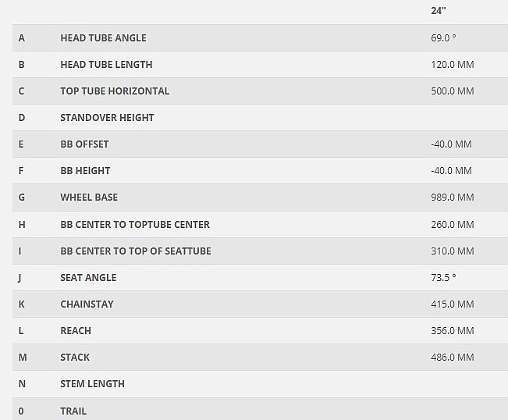Click the 69.0 ° head angle value
508x420 pixels.
(443, 38)
